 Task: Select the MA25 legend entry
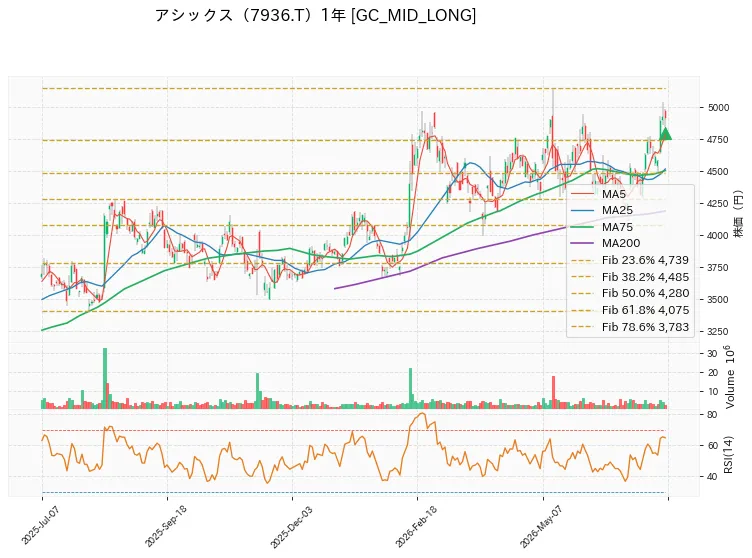pos(602,210)
